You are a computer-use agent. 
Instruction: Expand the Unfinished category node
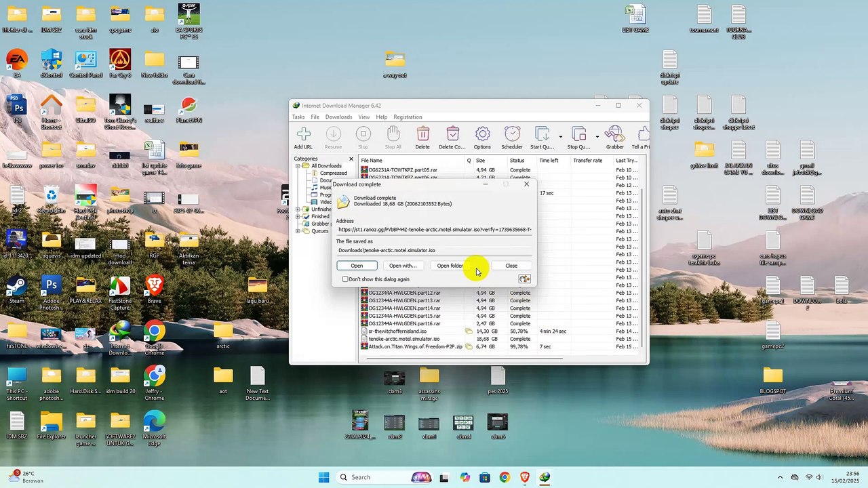click(298, 209)
